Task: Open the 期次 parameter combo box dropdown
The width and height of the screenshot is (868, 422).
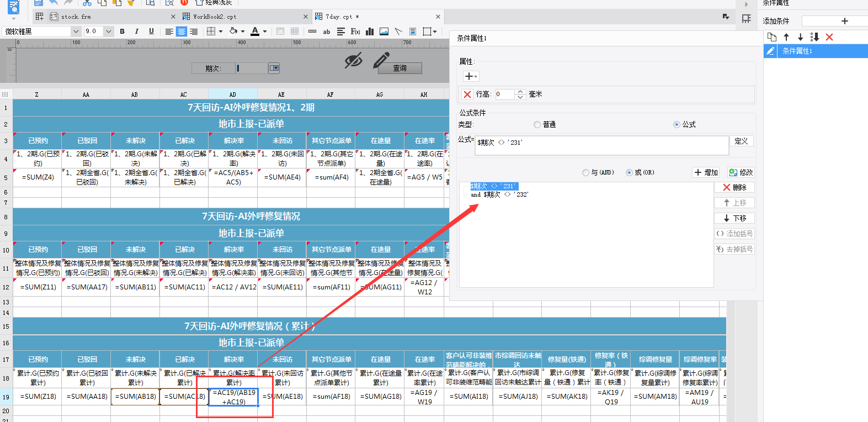Action: pyautogui.click(x=274, y=68)
